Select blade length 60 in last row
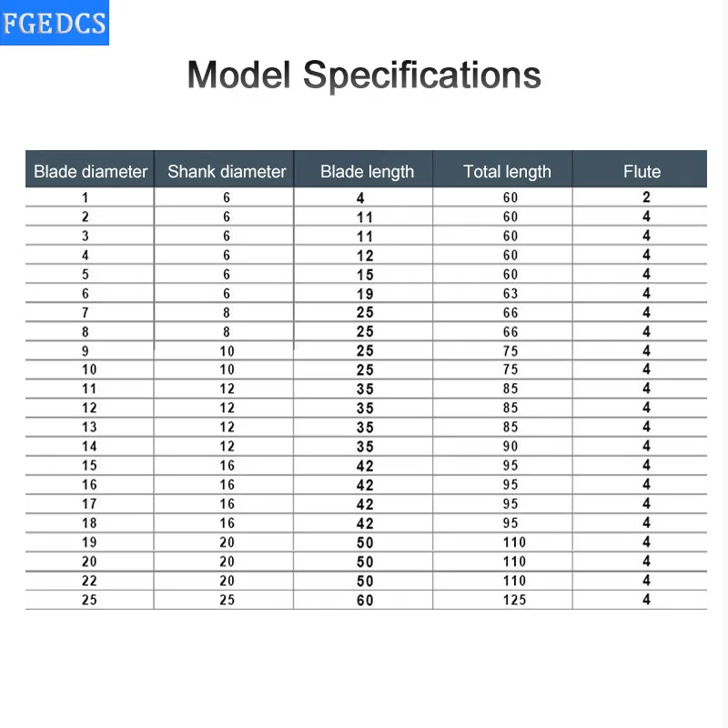This screenshot has width=728, height=728. [365, 600]
